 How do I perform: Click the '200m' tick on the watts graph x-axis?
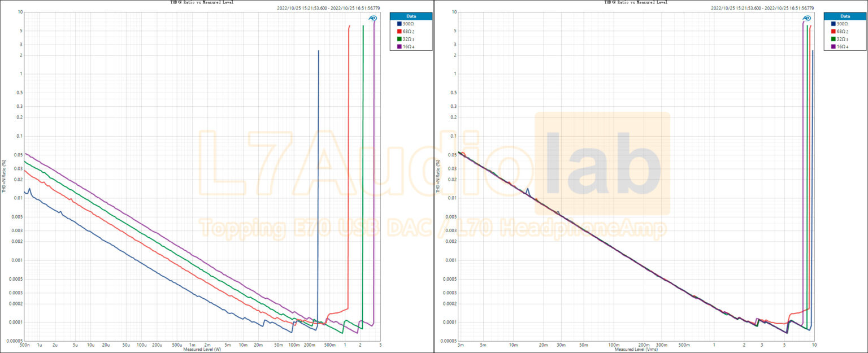(x=310, y=345)
